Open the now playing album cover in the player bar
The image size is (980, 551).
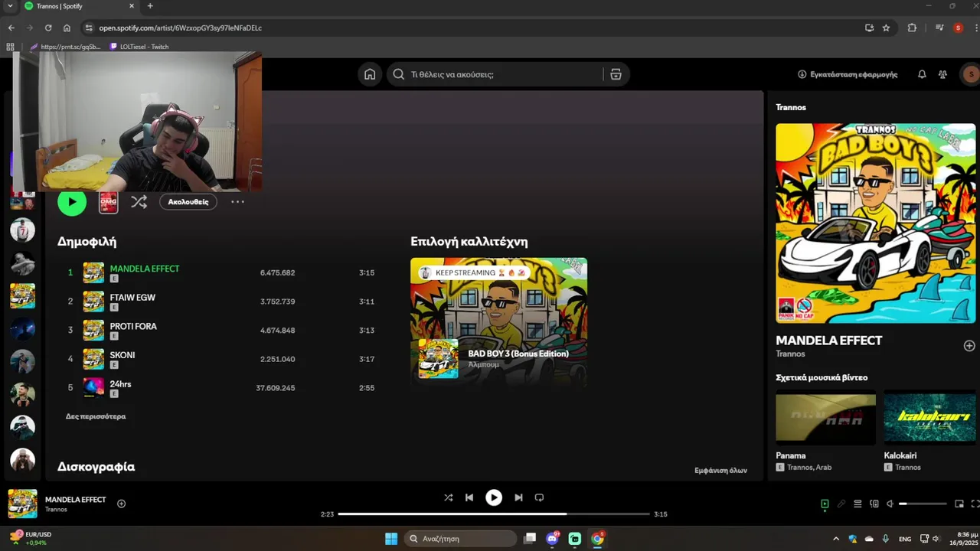click(x=23, y=504)
